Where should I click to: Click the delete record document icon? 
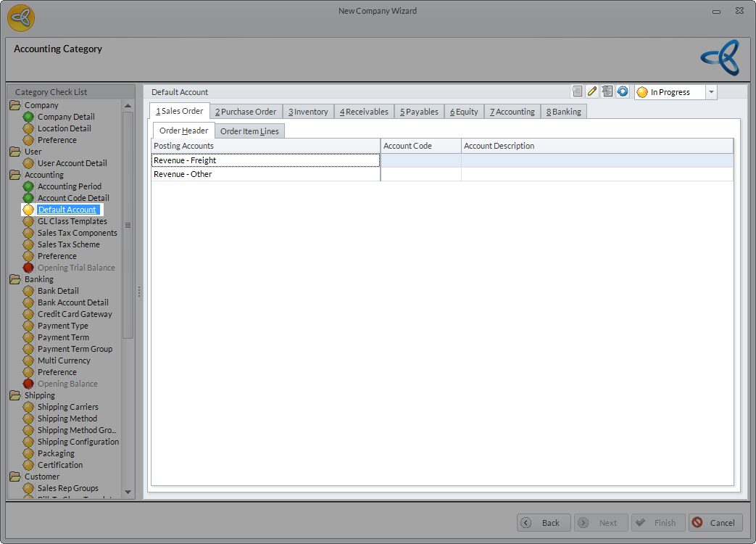(x=607, y=91)
